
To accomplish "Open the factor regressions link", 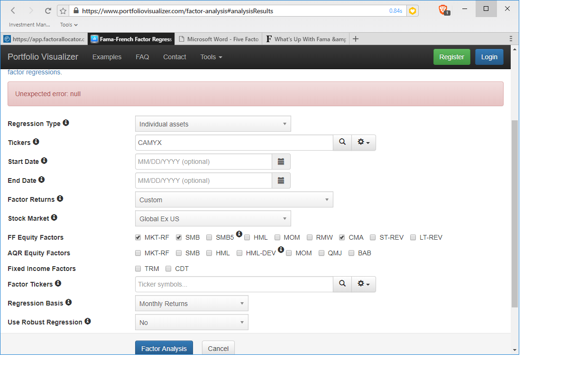I will (x=35, y=72).
